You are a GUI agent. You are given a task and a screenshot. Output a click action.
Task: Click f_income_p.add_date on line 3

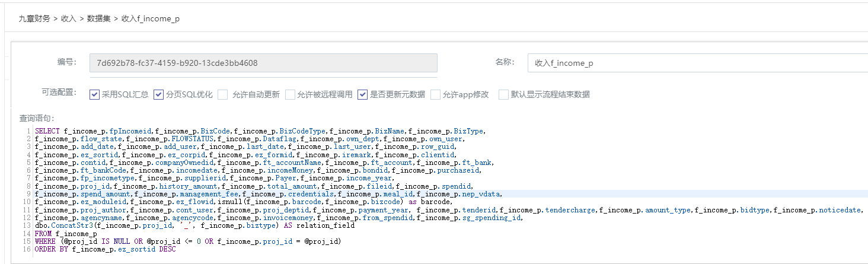point(75,147)
